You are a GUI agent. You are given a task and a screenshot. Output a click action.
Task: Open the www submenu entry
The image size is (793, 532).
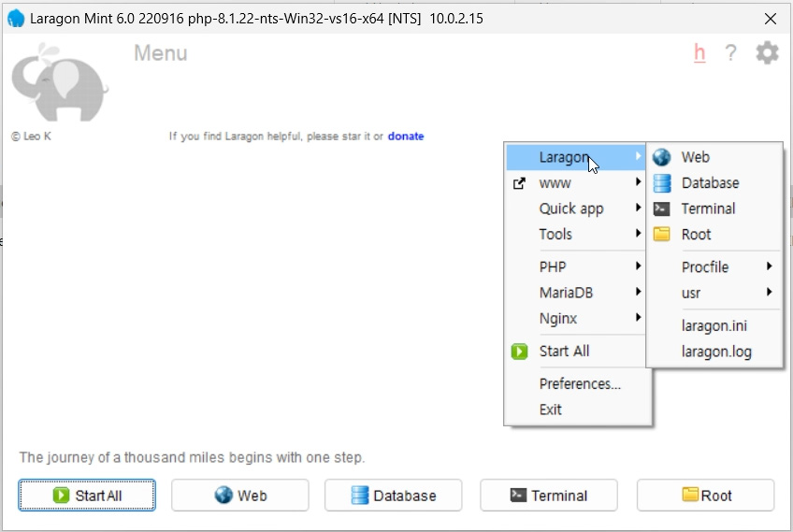coord(575,183)
